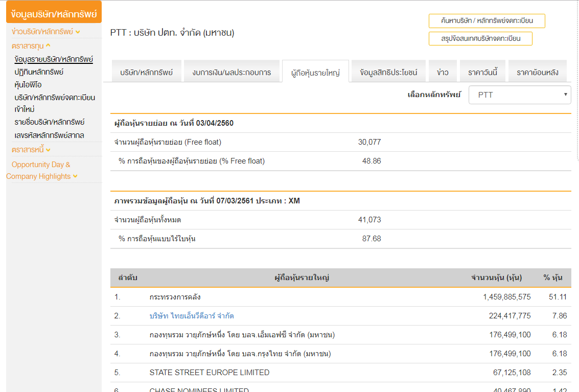Click the % การถือหุ้นแบบไร้ใบหุ้น label
The image size is (579, 392).
157,239
